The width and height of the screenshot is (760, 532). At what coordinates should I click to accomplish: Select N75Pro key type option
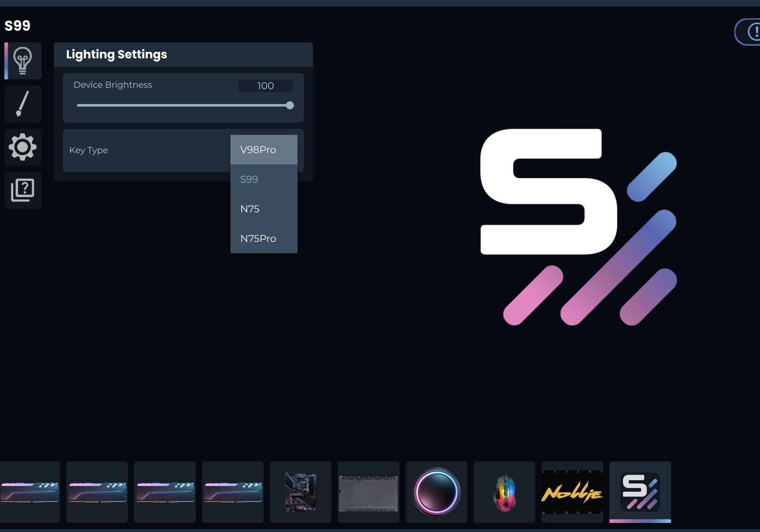pyautogui.click(x=264, y=238)
